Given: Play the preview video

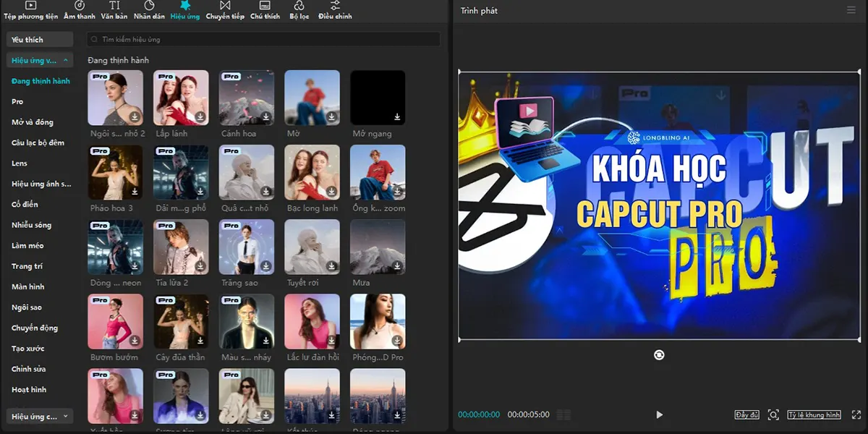Looking at the screenshot, I should 659,414.
